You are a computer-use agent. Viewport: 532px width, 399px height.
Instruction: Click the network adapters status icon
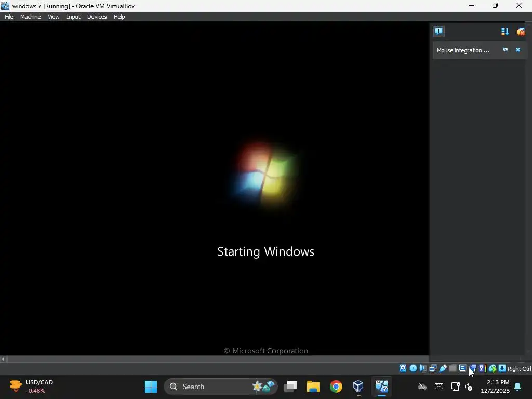click(433, 368)
